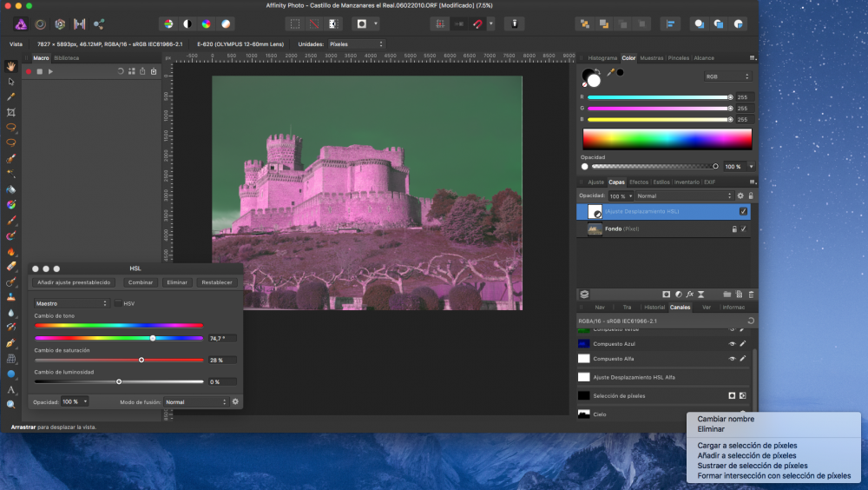Select the Crop tool in the toolbar
Viewport: 868px width, 490px height.
click(x=11, y=112)
